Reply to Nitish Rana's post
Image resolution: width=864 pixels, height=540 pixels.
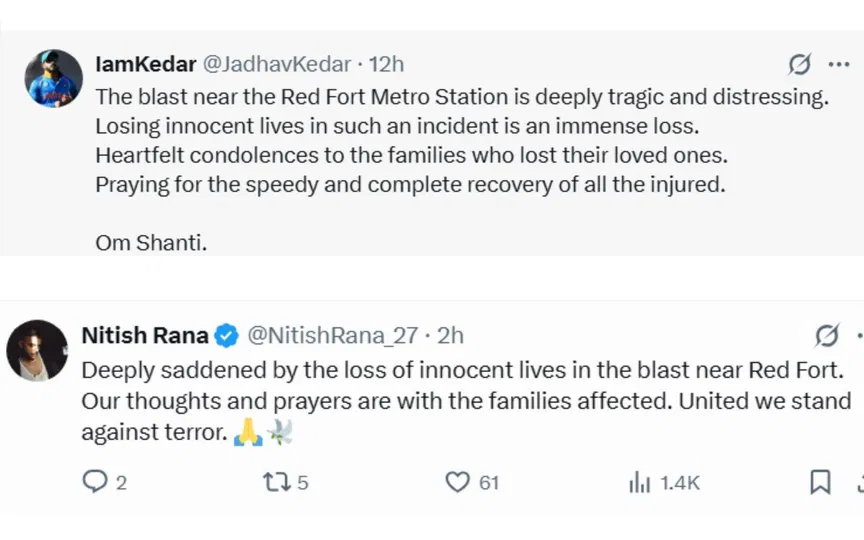coord(94,483)
